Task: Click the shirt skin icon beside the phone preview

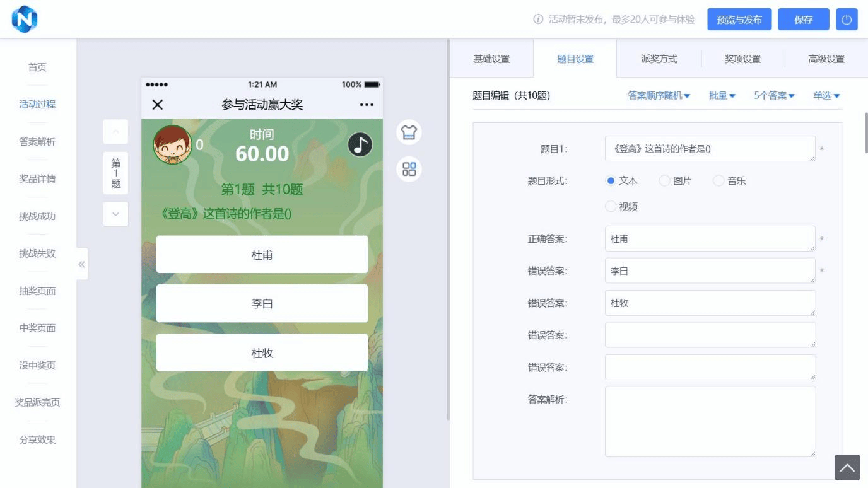Action: tap(408, 132)
